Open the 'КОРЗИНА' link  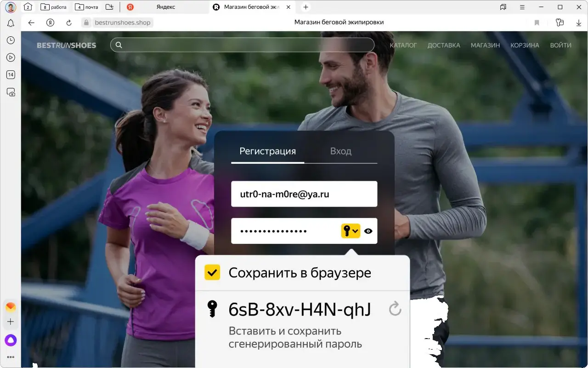point(525,45)
